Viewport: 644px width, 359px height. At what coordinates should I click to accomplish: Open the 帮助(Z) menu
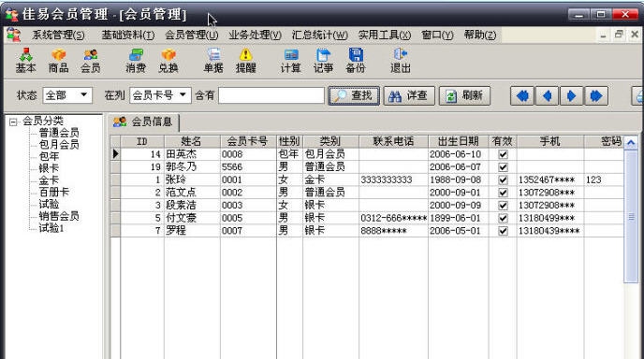click(480, 35)
